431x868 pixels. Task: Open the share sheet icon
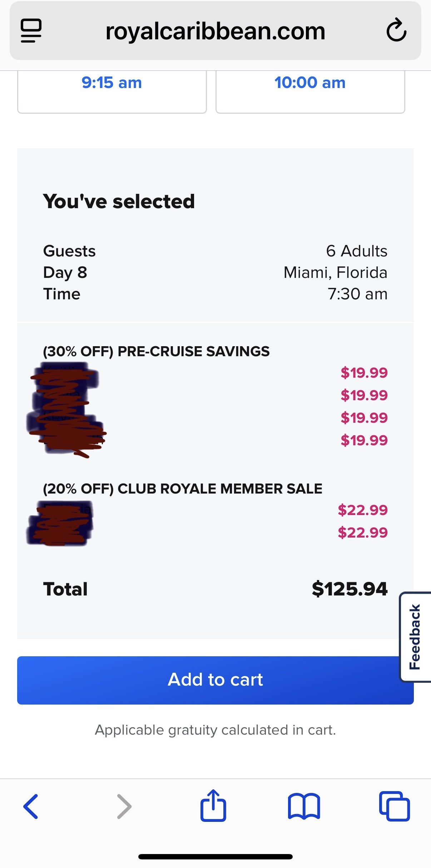213,805
